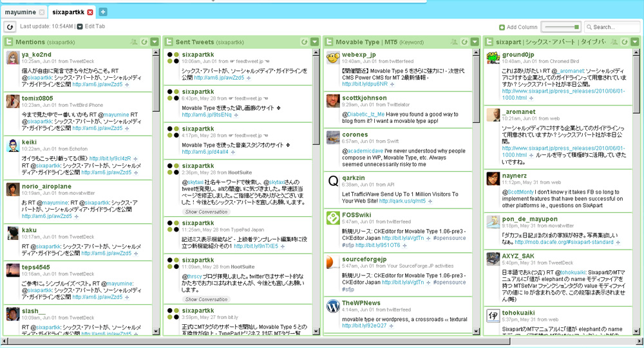Click the plus icon after qarkzin's qark.us link
The width and height of the screenshot is (644, 348).
(x=430, y=201)
